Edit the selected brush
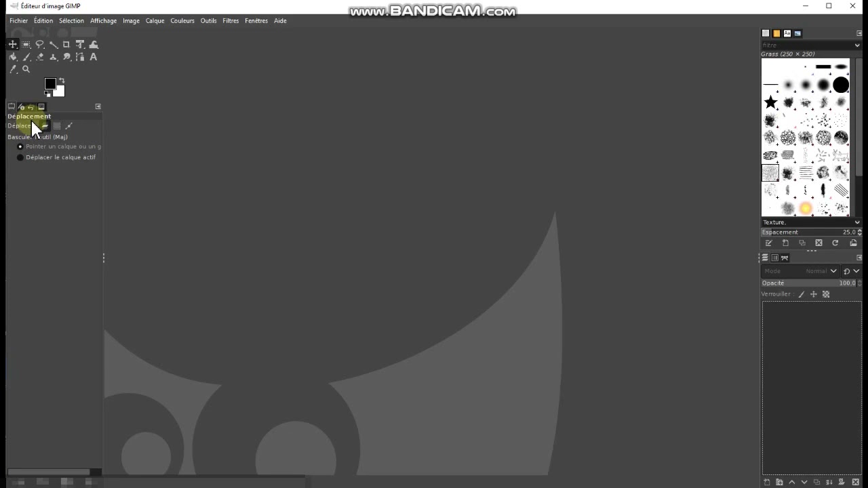The image size is (868, 488). 768,243
